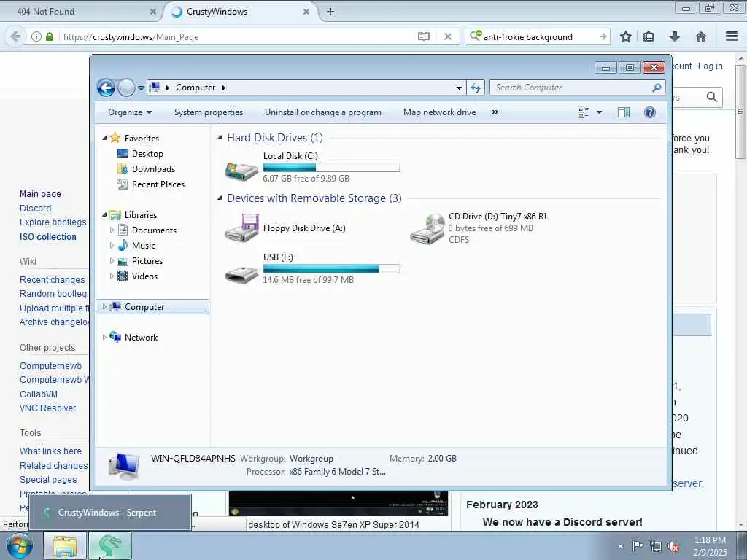Viewport: 747px width, 560px height.
Task: Click the reader view icon in URL bar
Action: 424,36
